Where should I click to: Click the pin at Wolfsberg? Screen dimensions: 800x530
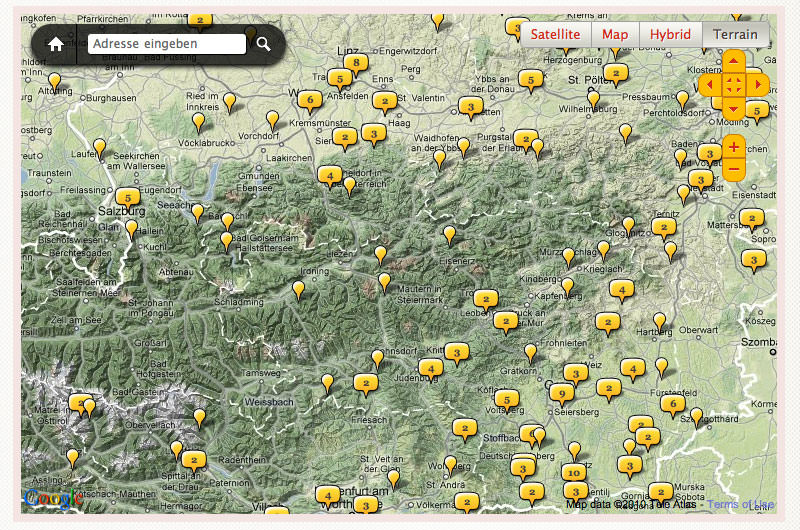coord(450,465)
